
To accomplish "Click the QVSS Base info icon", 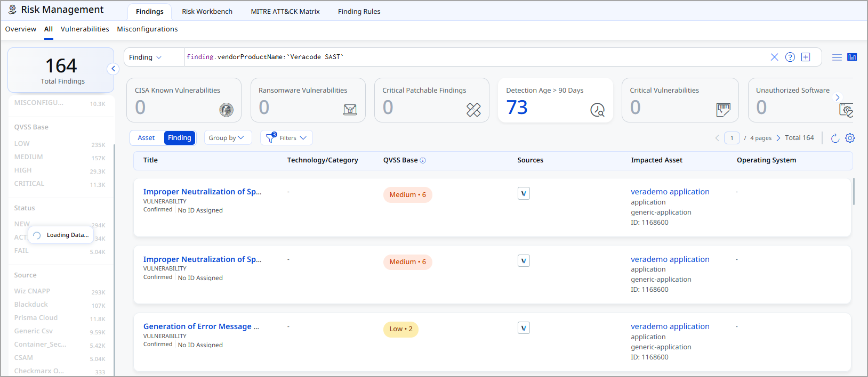I will click(423, 160).
